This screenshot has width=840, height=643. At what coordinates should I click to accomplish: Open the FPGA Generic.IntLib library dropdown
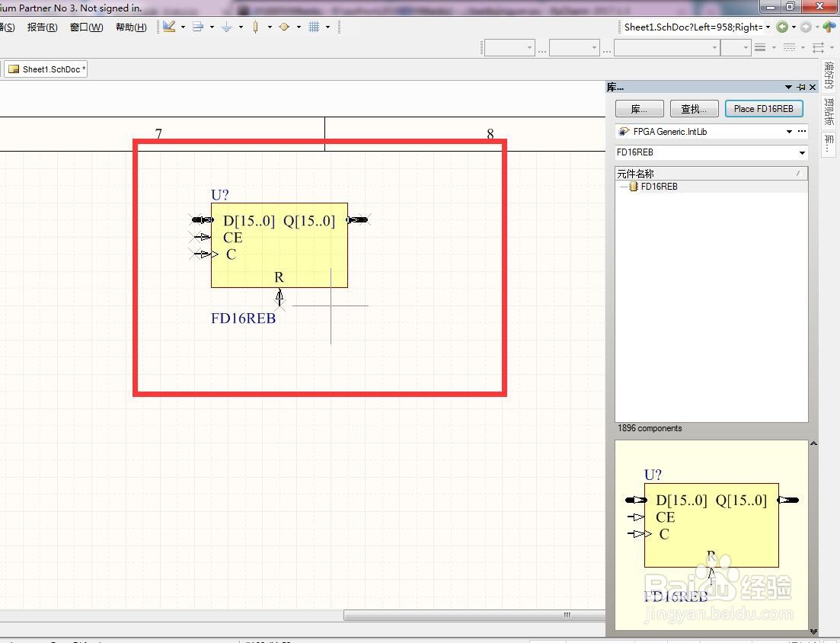tap(789, 131)
